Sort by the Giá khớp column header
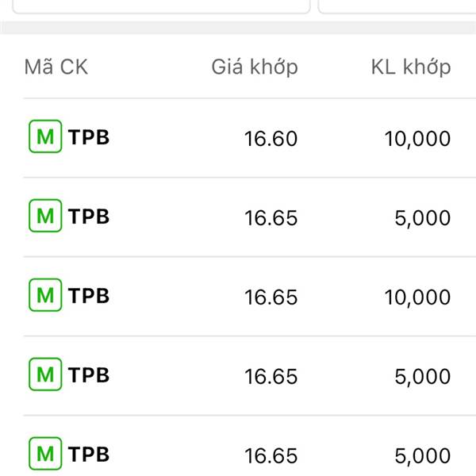The width and height of the screenshot is (476, 476). (x=255, y=67)
